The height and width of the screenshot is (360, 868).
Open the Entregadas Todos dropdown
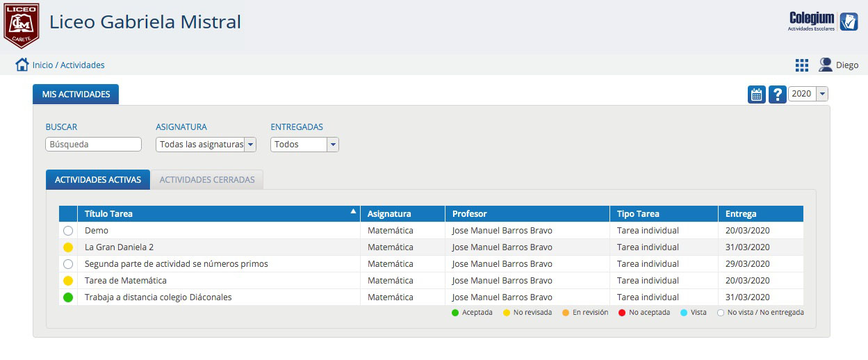[x=304, y=145]
